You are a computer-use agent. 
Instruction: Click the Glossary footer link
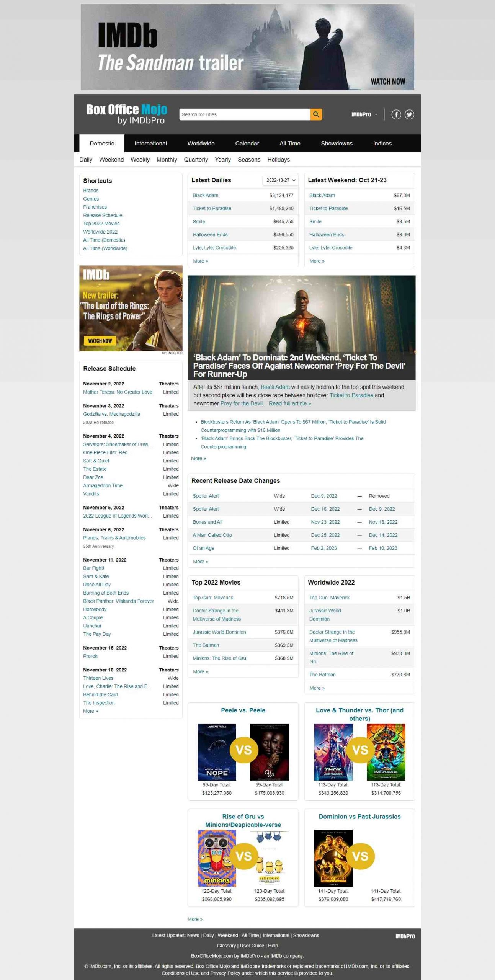(x=226, y=946)
